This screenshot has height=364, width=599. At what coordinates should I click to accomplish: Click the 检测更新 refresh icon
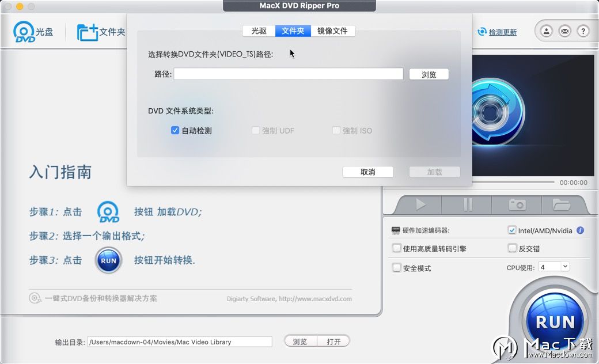click(482, 32)
